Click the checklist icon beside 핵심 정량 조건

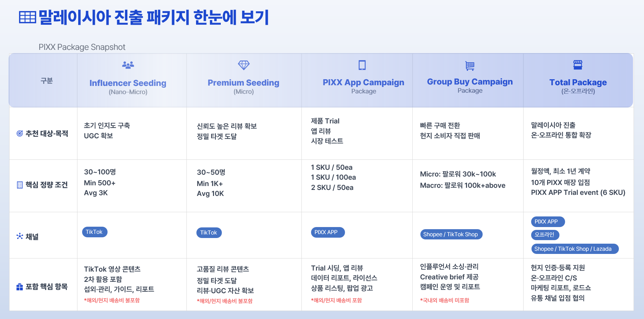[20, 185]
